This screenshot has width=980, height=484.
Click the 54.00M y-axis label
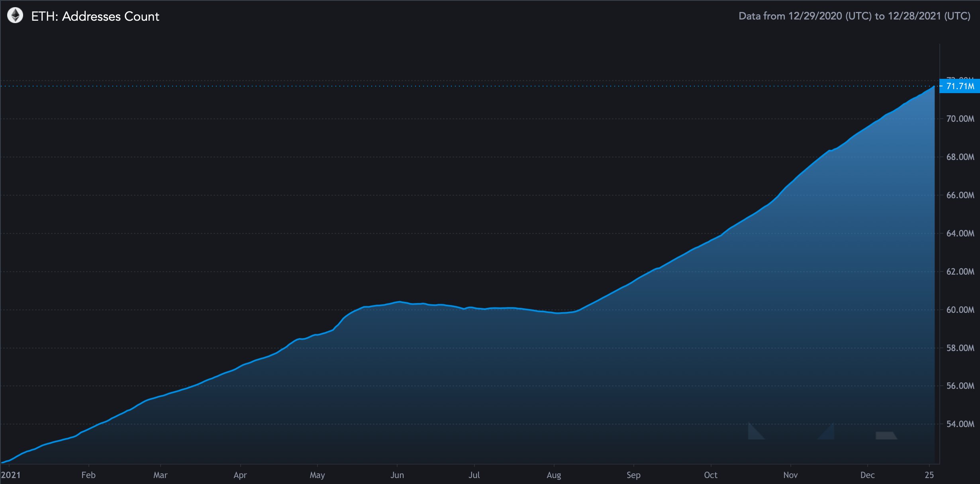pyautogui.click(x=960, y=424)
